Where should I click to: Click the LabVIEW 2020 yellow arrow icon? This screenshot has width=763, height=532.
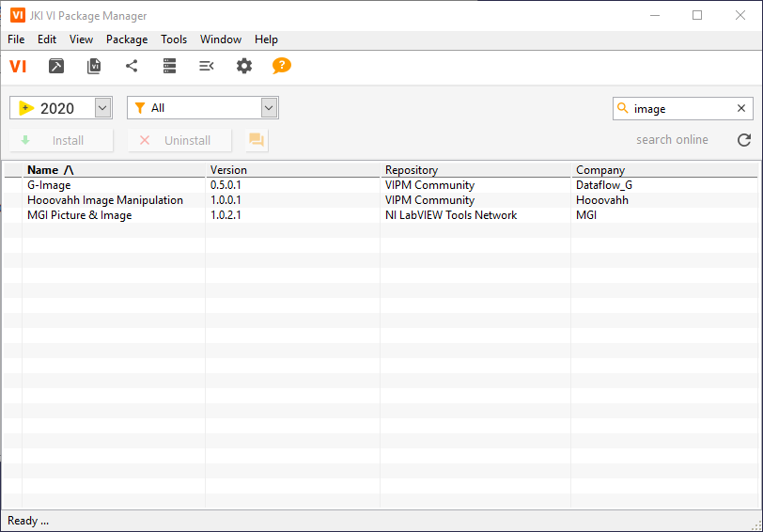[x=26, y=108]
